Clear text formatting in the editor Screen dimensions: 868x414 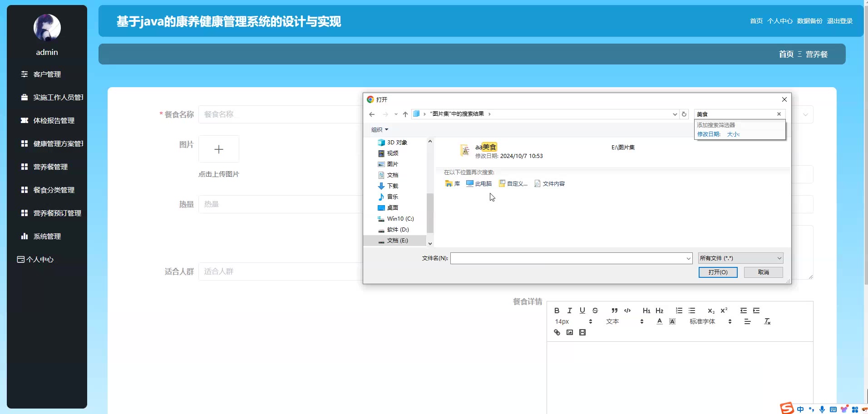[767, 321]
